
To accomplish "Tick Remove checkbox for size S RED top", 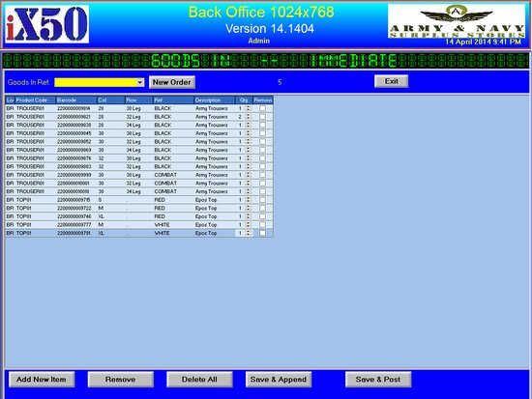I will point(262,200).
